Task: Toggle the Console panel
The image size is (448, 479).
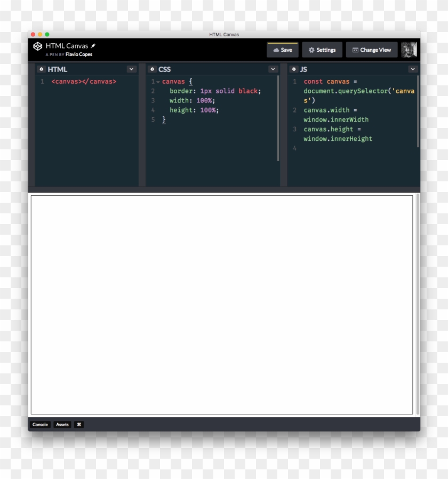Action: point(40,425)
